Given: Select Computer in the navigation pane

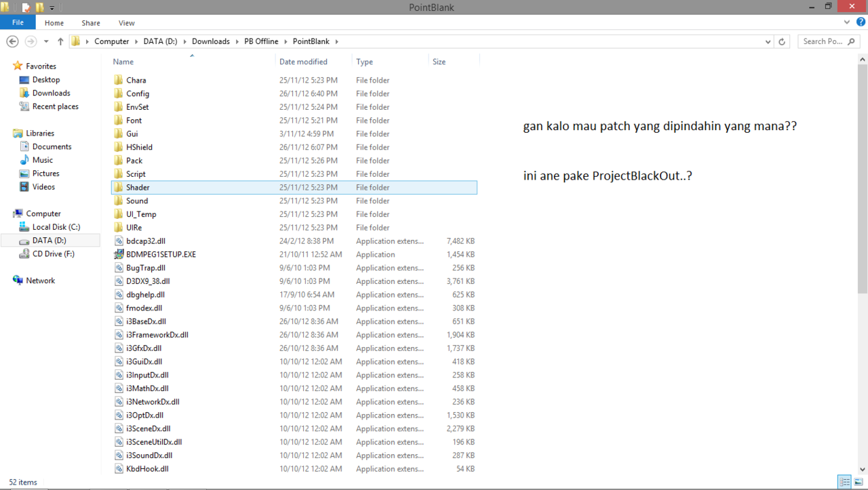Looking at the screenshot, I should 43,213.
